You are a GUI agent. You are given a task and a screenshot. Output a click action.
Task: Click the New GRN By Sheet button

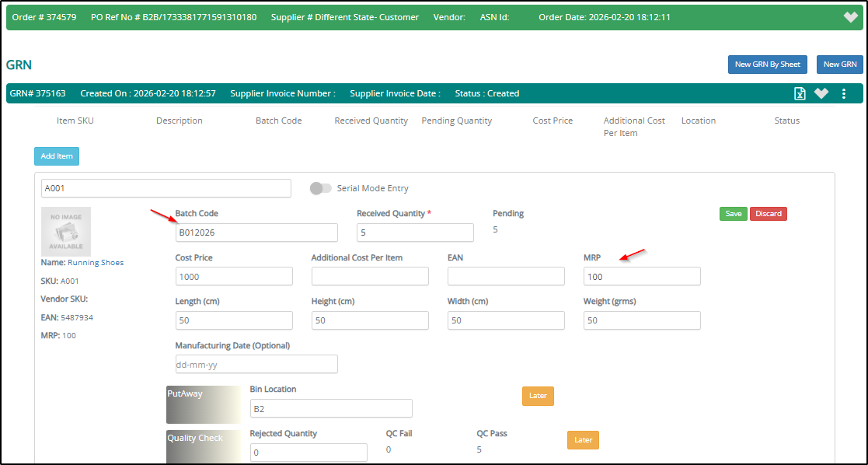point(767,65)
